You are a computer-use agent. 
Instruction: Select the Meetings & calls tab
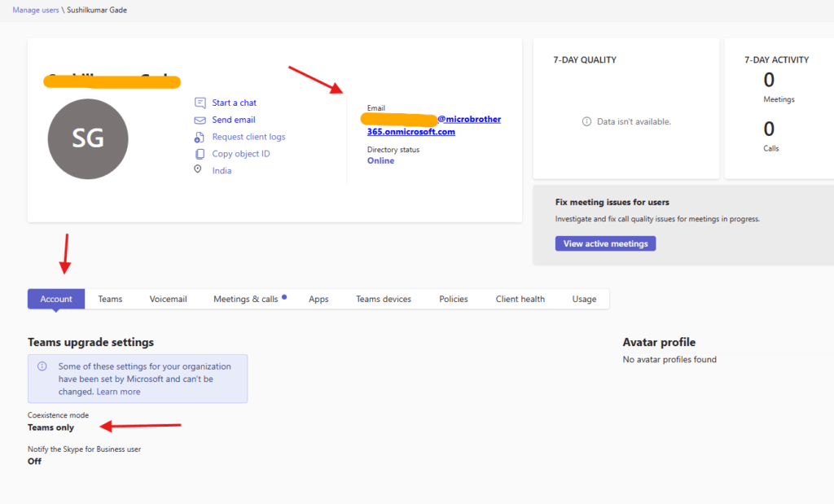246,299
